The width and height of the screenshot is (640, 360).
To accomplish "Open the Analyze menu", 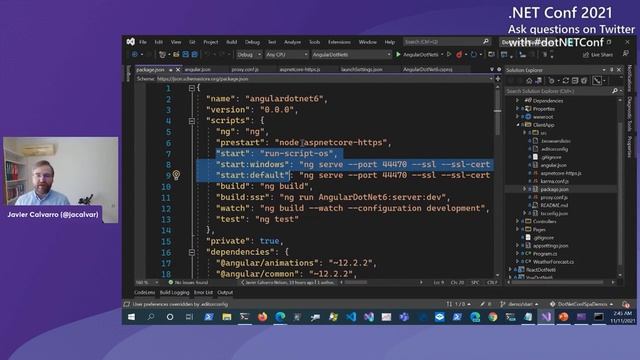I will [x=292, y=42].
